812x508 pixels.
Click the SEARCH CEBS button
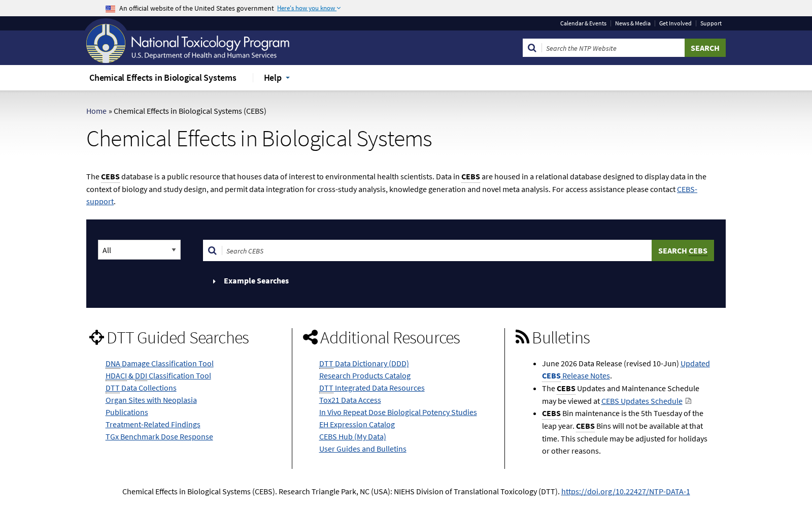(683, 250)
